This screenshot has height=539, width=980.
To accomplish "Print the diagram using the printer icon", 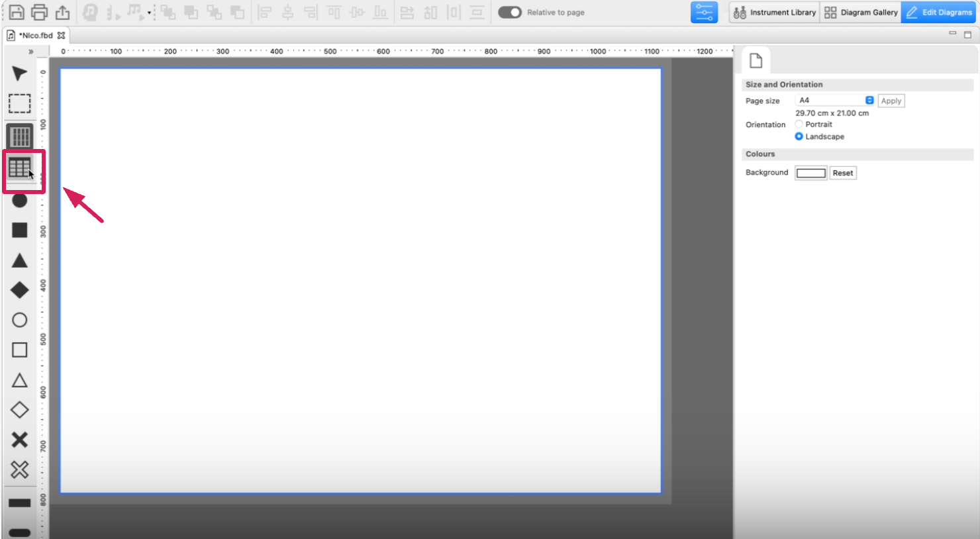I will point(40,12).
